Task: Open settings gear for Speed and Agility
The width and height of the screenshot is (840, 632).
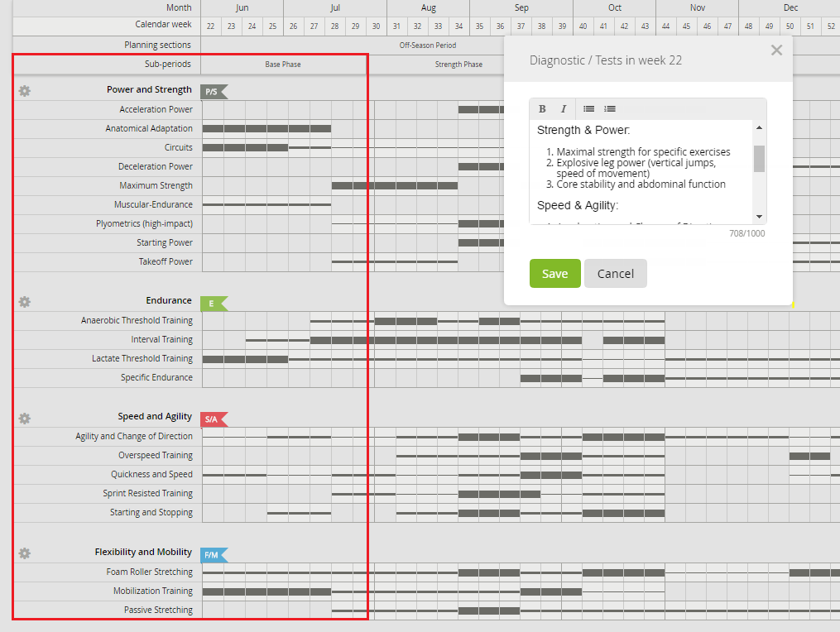Action: click(x=25, y=419)
